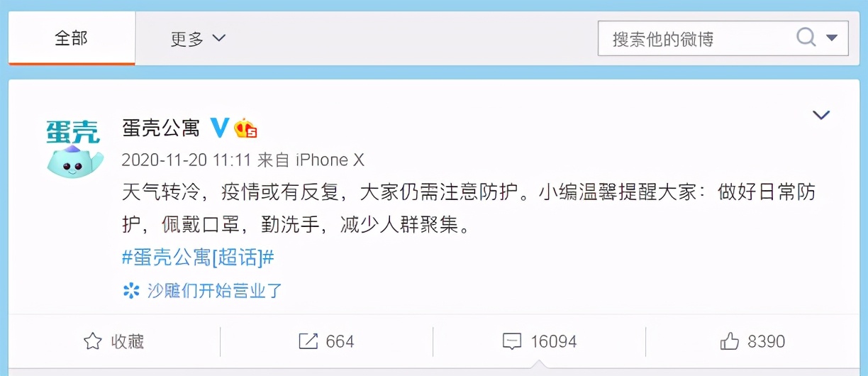Click the search magnifier icon

point(806,37)
